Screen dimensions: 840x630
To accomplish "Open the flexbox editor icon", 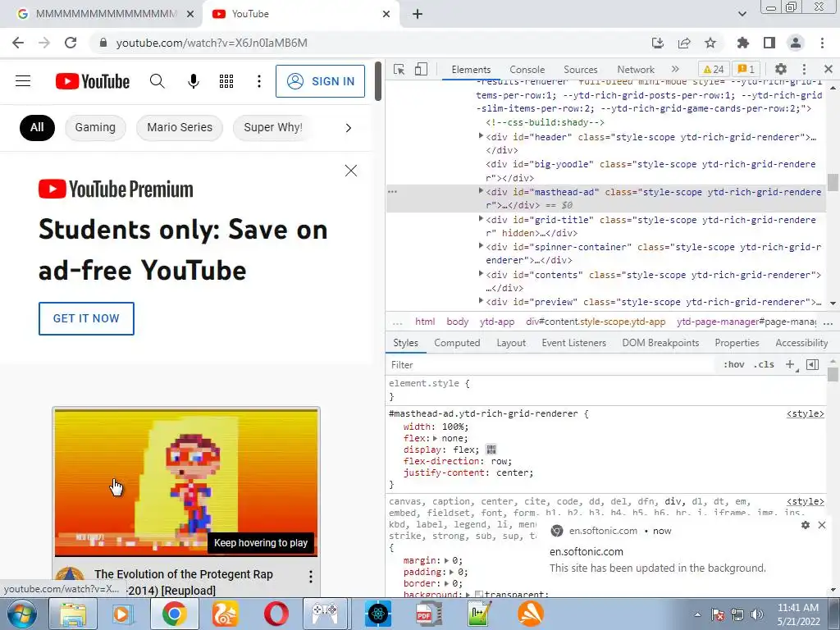I will click(x=491, y=450).
